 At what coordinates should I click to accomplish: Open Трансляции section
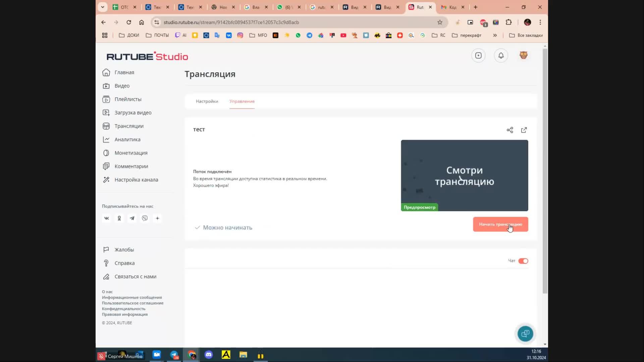point(123,126)
